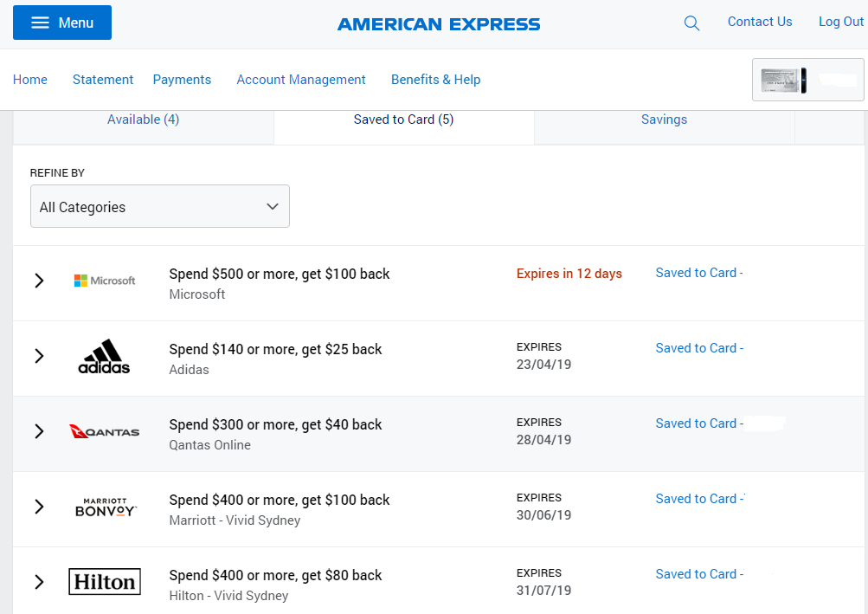Open the All Categories dropdown

click(160, 206)
